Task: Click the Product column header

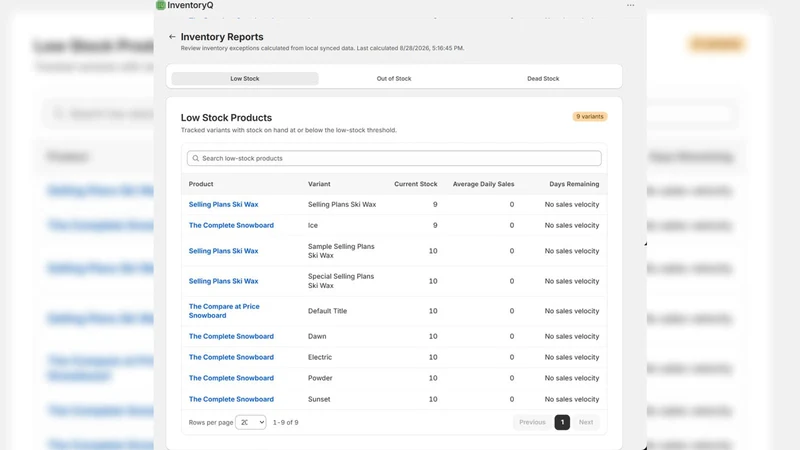Action: (201, 184)
